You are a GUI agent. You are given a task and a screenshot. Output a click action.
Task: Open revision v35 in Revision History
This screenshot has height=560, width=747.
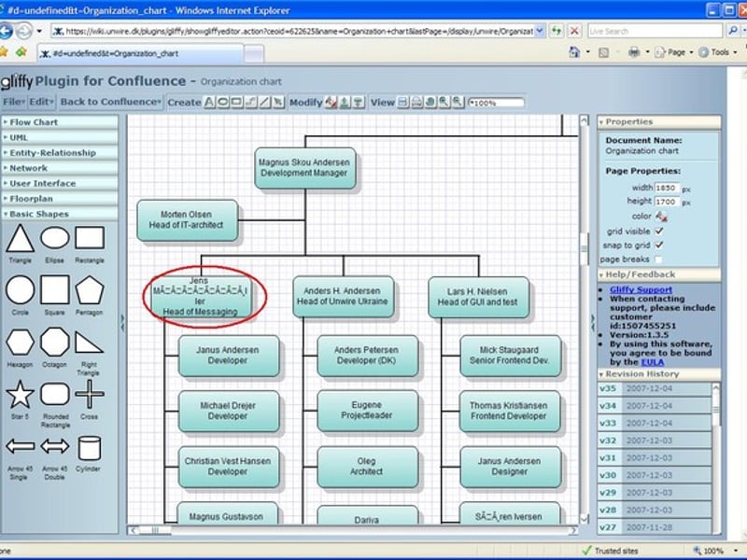click(655, 388)
